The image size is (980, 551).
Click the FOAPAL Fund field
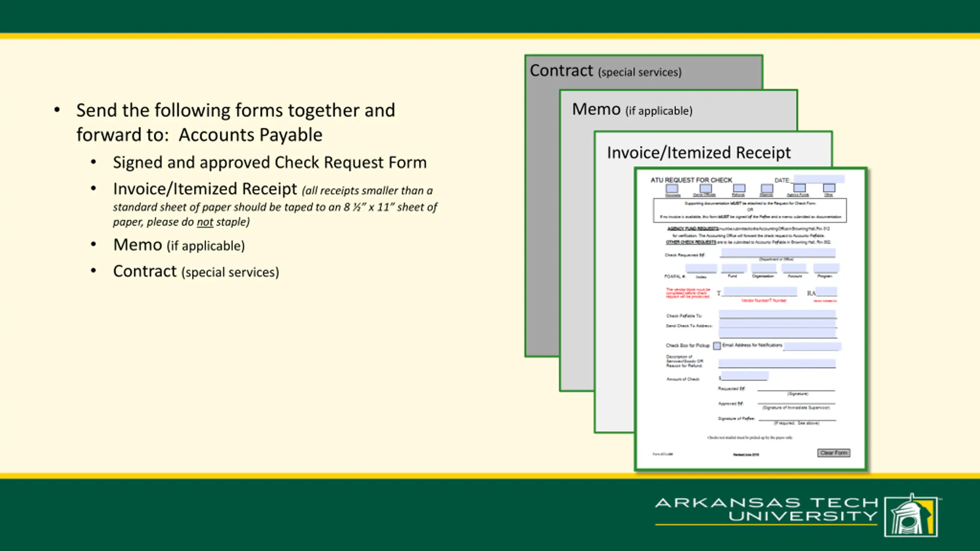click(x=734, y=268)
